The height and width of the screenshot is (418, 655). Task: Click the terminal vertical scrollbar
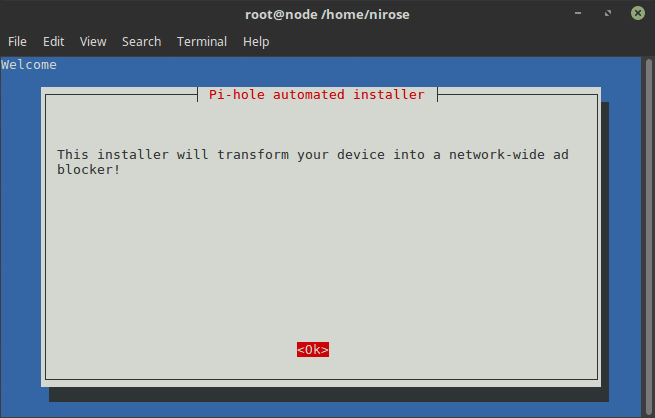(x=649, y=237)
